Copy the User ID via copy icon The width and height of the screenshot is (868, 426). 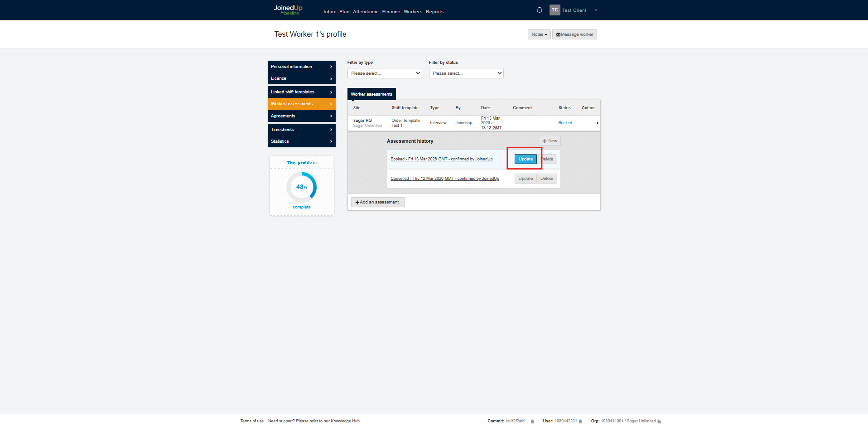[580, 421]
